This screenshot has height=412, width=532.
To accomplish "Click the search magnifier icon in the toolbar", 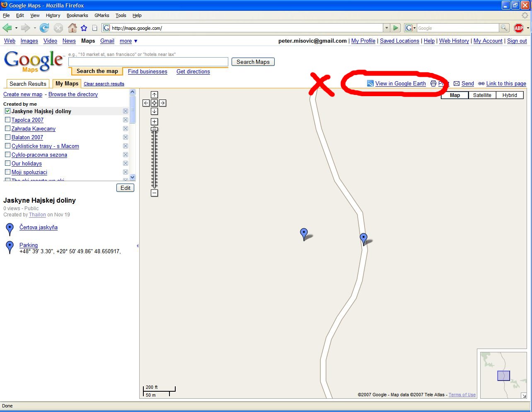I will (x=504, y=28).
